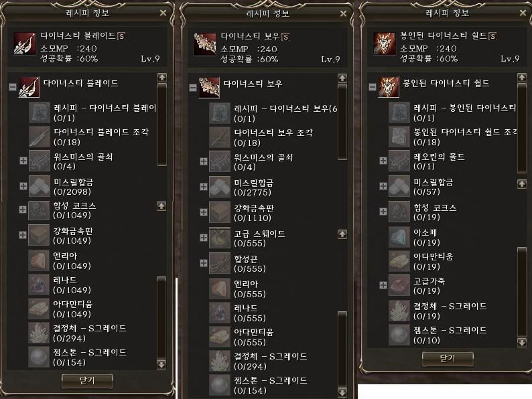Select 다이너스티 블레이드 조각 item icon
The width and height of the screenshot is (532, 399).
point(40,137)
